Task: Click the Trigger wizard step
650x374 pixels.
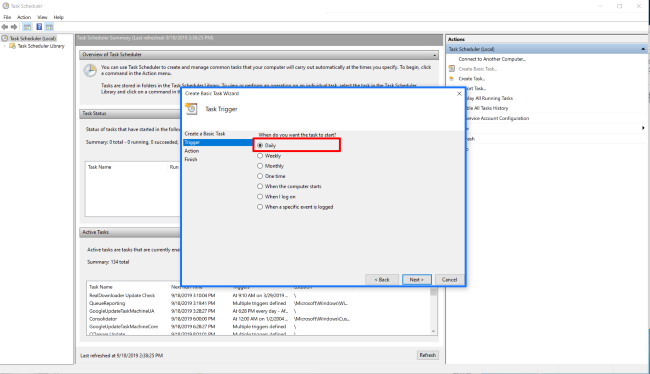Action: pyautogui.click(x=217, y=142)
